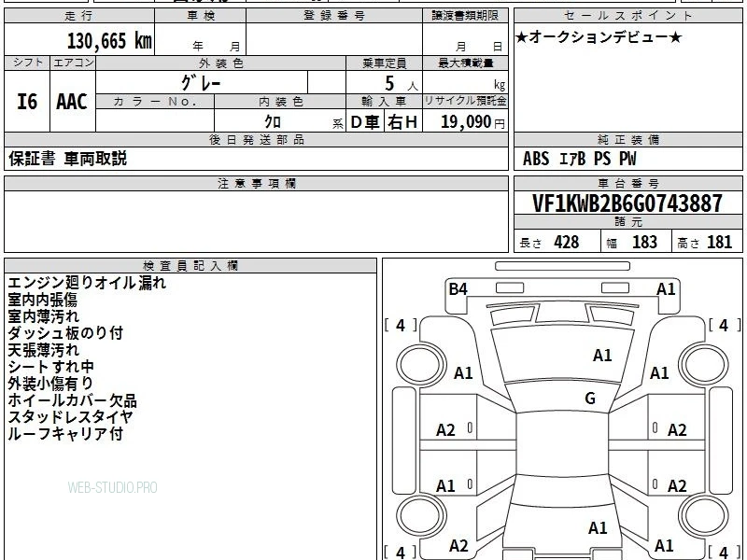
Task: Select the length value "428"
Action: (x=567, y=242)
